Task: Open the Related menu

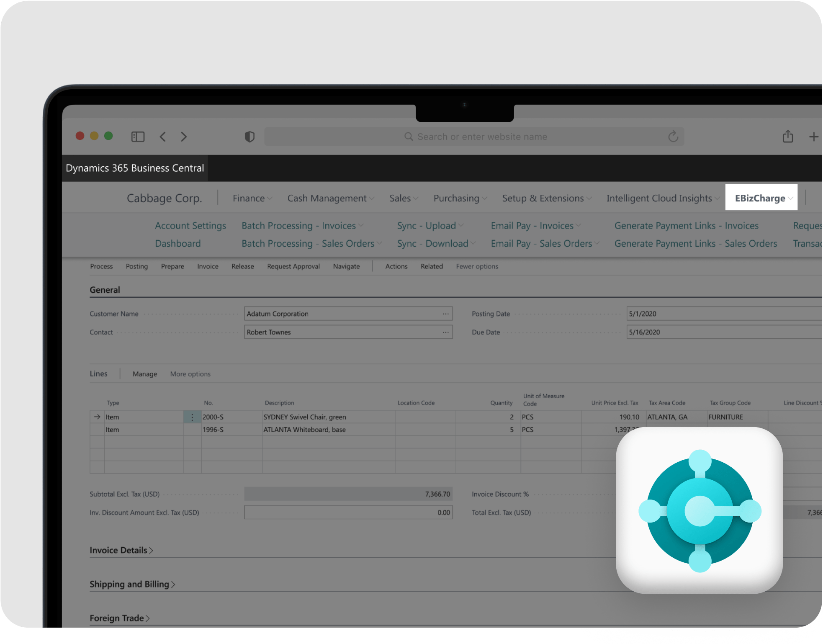Action: 432,266
